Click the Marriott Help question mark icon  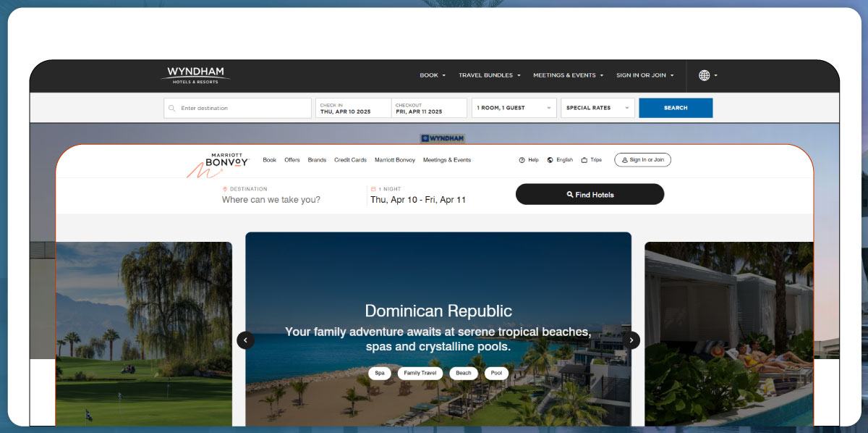tap(522, 160)
